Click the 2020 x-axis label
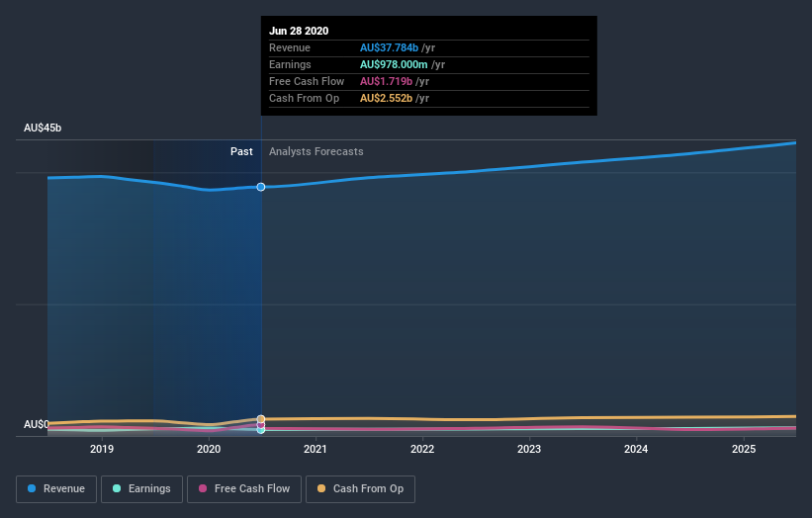This screenshot has width=812, height=518. 209,449
